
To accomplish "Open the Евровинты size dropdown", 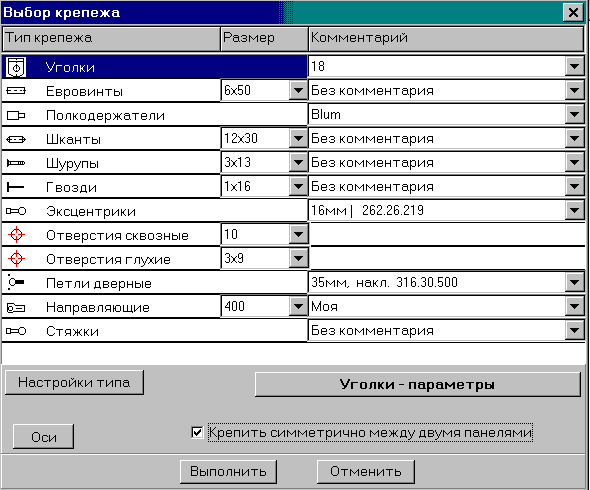I will coord(298,90).
